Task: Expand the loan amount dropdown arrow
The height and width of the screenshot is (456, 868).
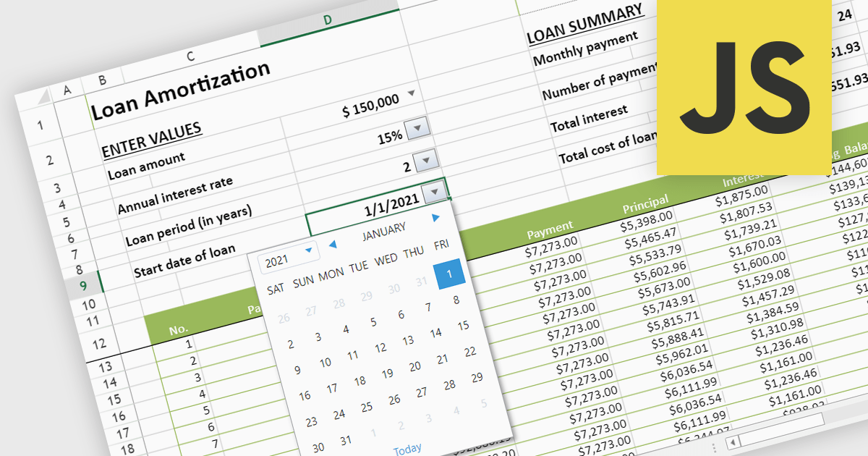Action: click(x=412, y=93)
